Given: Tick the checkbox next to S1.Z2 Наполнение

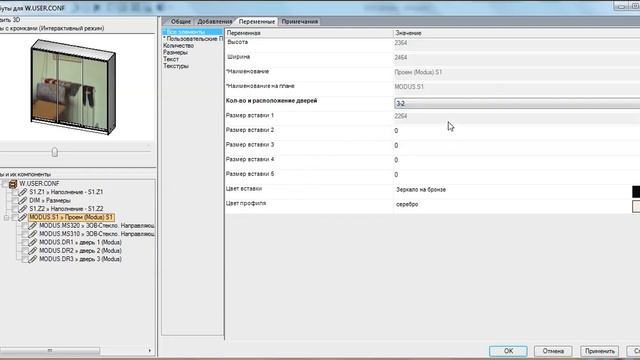Looking at the screenshot, I should (15, 209).
